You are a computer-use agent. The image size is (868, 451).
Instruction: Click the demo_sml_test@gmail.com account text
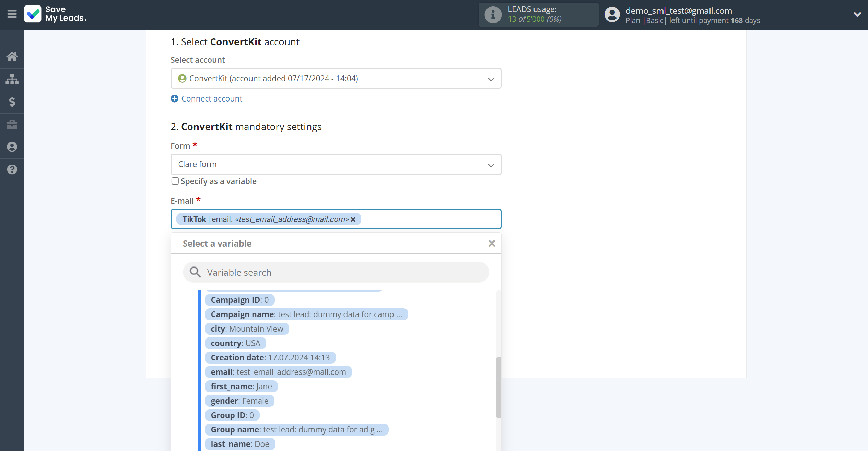[x=679, y=11]
